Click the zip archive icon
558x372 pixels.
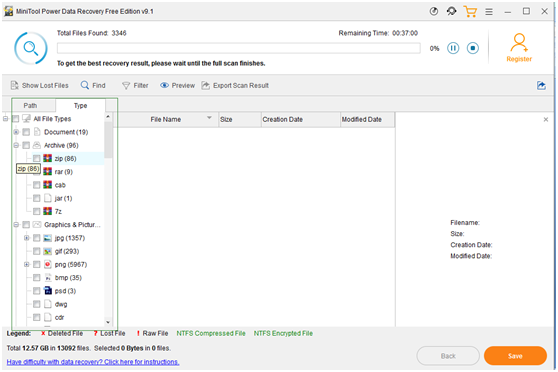click(47, 158)
